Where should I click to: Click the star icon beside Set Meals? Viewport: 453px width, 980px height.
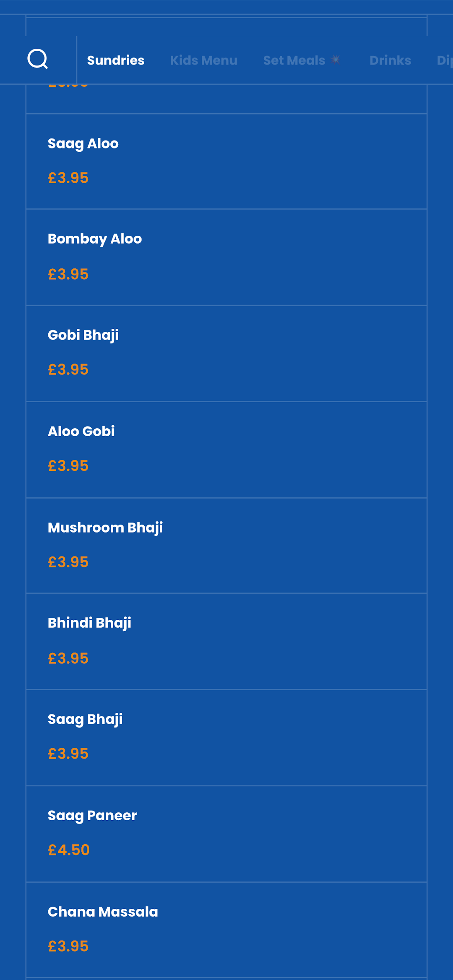pyautogui.click(x=336, y=60)
